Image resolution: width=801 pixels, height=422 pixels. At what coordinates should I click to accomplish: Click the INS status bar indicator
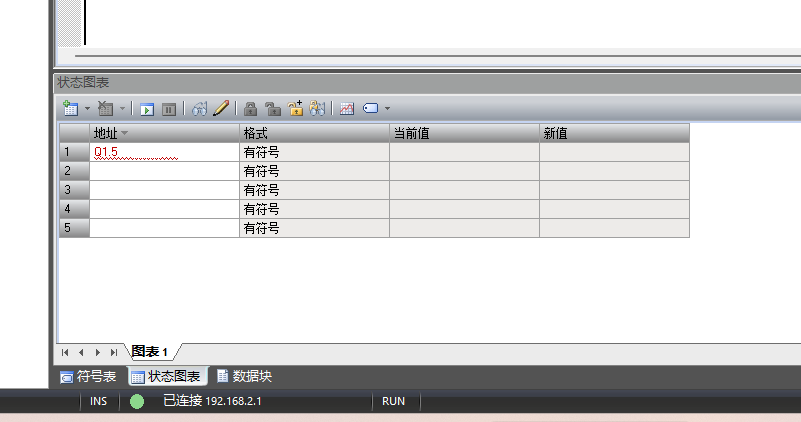tap(99, 402)
